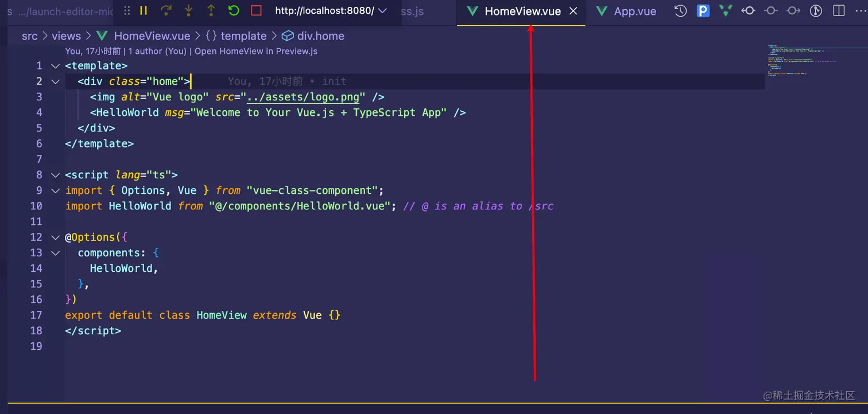Image resolution: width=868 pixels, height=414 pixels.
Task: Restart the debug session (green circular arrow)
Action: coord(233,10)
